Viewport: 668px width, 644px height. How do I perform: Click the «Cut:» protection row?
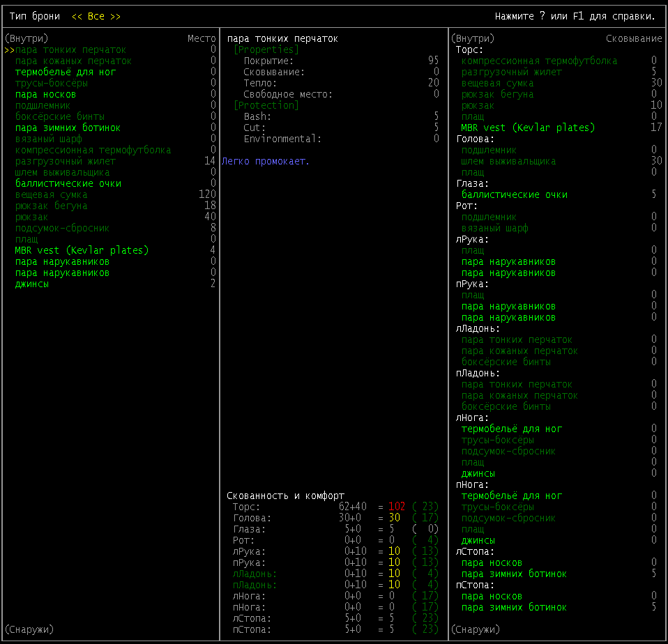coord(341,128)
